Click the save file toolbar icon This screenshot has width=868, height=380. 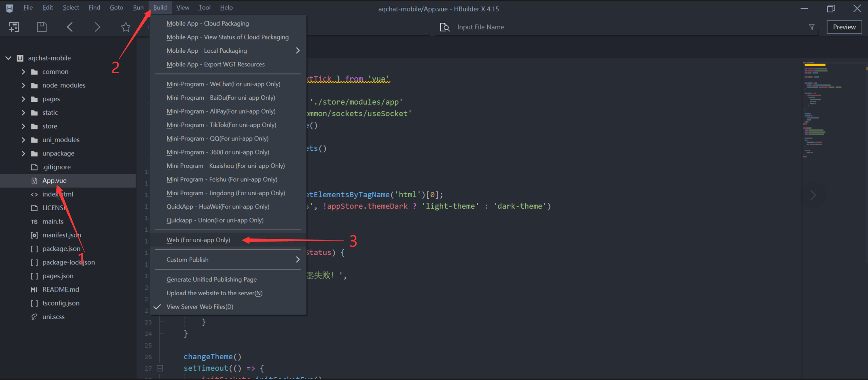coord(41,27)
